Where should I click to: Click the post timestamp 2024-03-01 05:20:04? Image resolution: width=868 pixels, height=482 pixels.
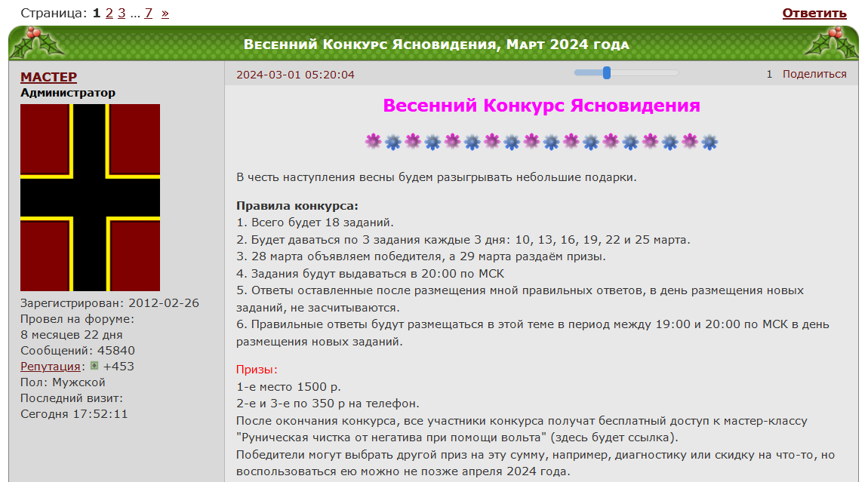(x=295, y=75)
